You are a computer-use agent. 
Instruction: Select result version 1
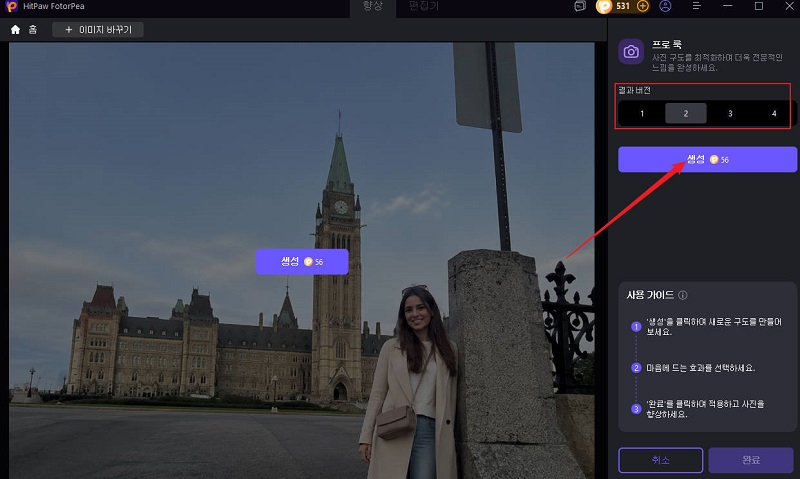(x=642, y=113)
